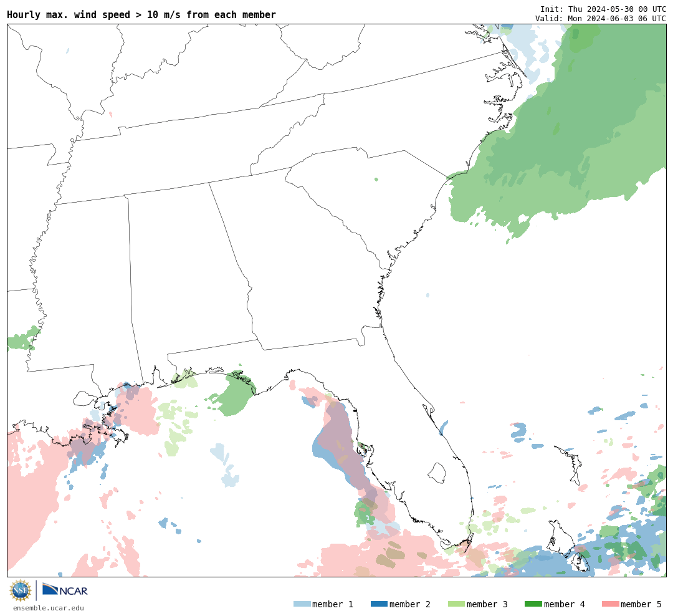The width and height of the screenshot is (673, 616).
Task: Select the 'member 1' legend label
Action: [333, 604]
